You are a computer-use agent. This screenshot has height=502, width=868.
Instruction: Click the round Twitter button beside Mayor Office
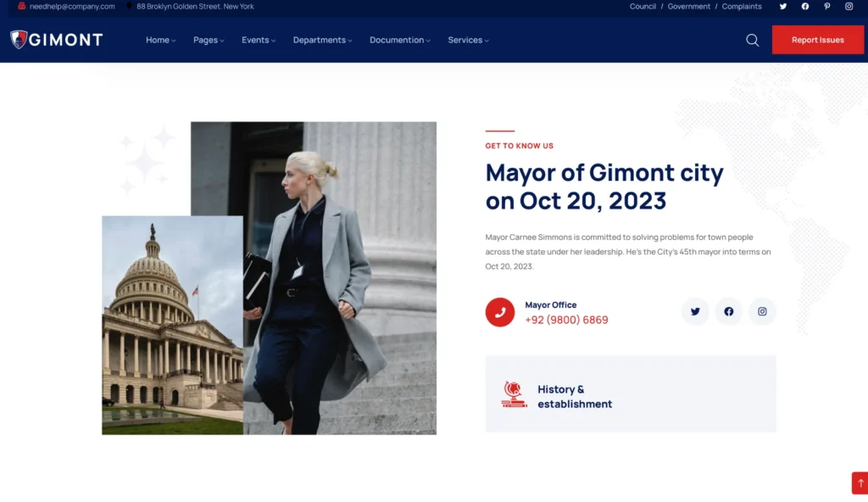(695, 311)
